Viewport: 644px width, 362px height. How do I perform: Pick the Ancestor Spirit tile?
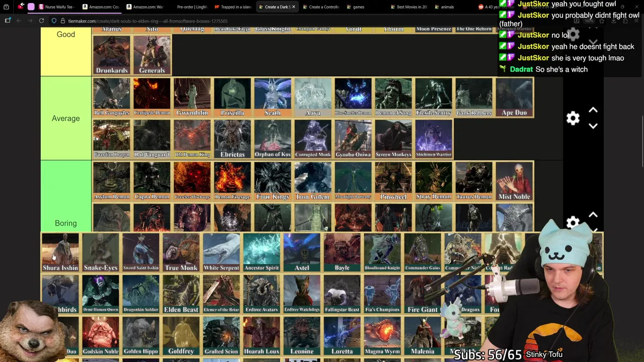(262, 252)
